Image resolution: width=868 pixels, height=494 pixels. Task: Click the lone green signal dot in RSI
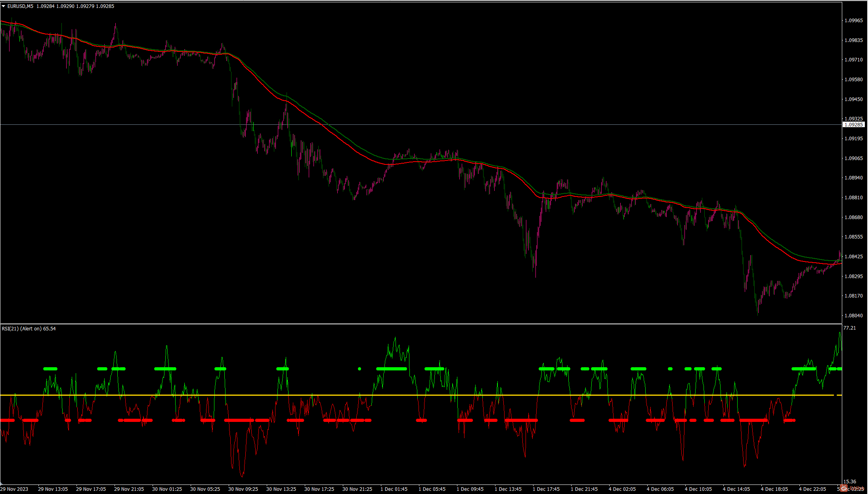tap(359, 369)
